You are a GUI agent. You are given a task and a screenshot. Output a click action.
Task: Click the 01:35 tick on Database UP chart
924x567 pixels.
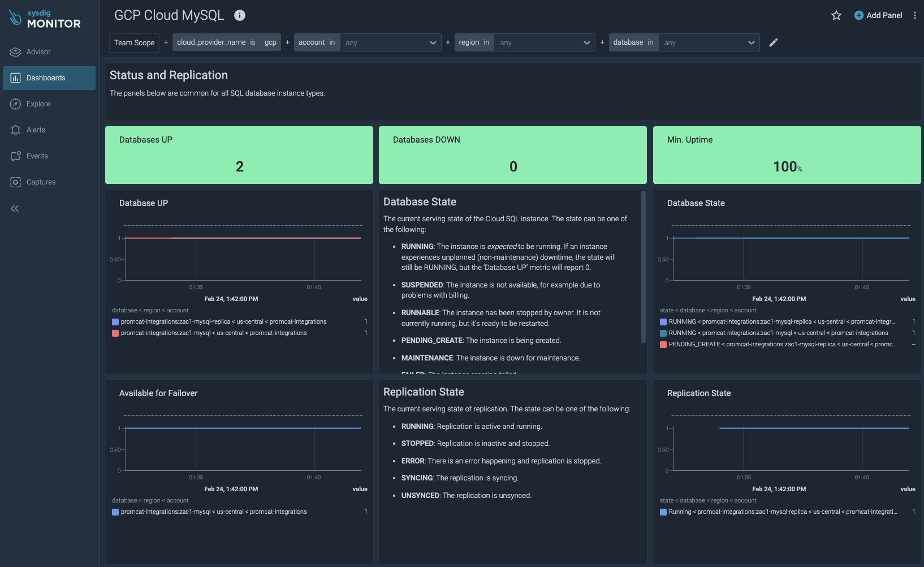(x=196, y=287)
